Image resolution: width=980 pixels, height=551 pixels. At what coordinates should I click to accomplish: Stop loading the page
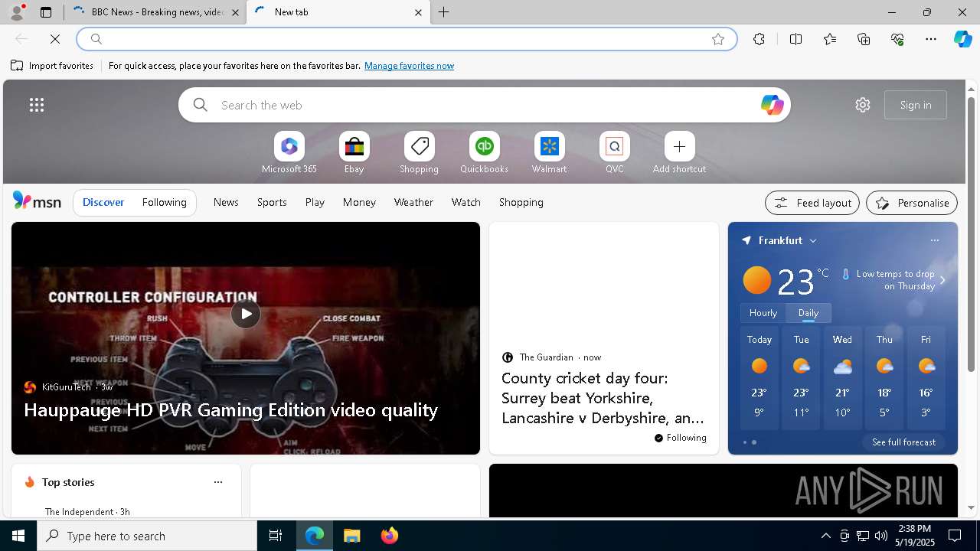(x=55, y=39)
